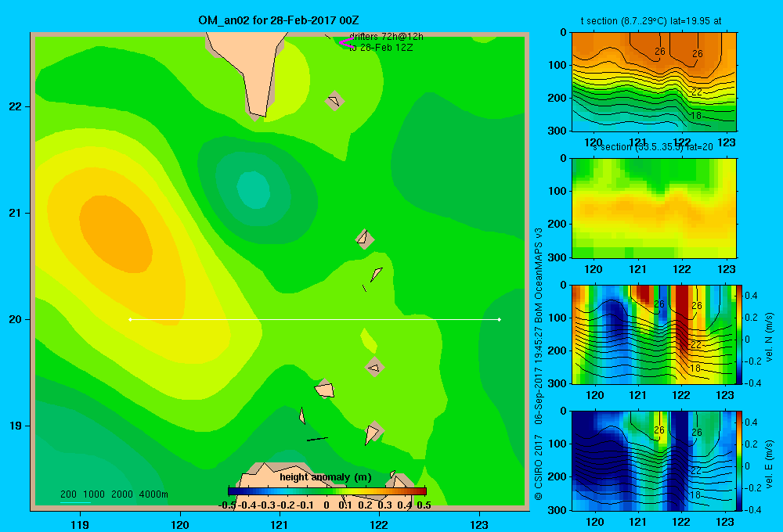Click the vel. E velocity color bar
Screen dimensions: 783x532
740,461
